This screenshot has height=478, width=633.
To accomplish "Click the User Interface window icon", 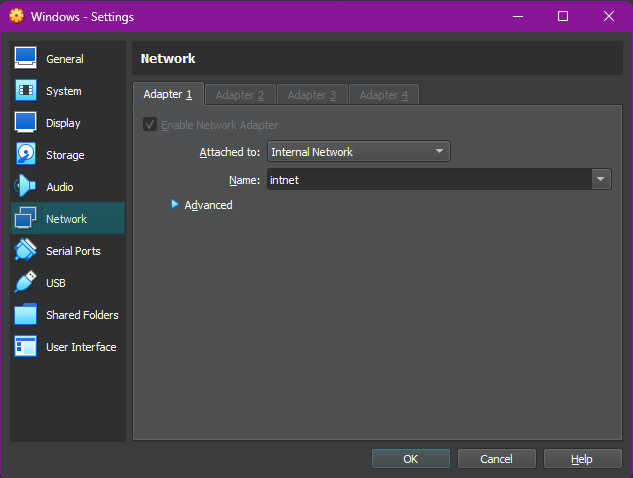I will [x=25, y=346].
